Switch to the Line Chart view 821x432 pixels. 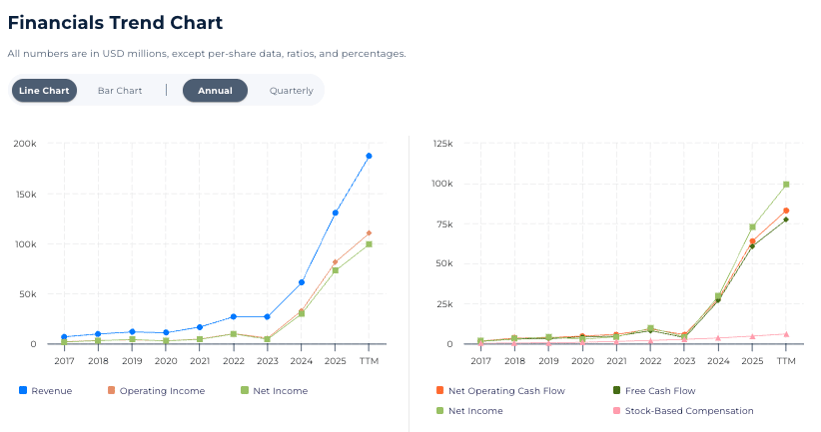(44, 91)
